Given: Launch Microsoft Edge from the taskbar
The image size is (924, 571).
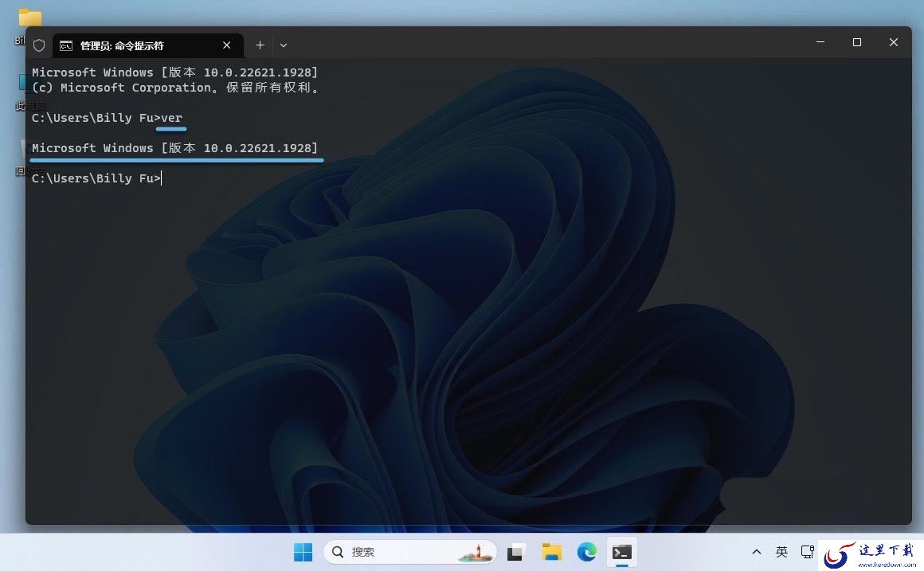Looking at the screenshot, I should click(587, 552).
